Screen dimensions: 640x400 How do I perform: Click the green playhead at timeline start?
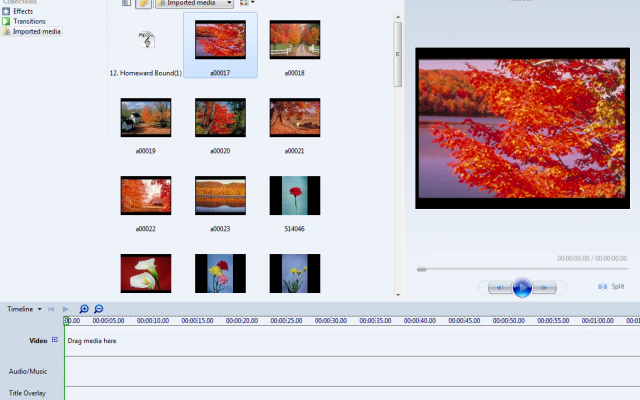[x=65, y=321]
